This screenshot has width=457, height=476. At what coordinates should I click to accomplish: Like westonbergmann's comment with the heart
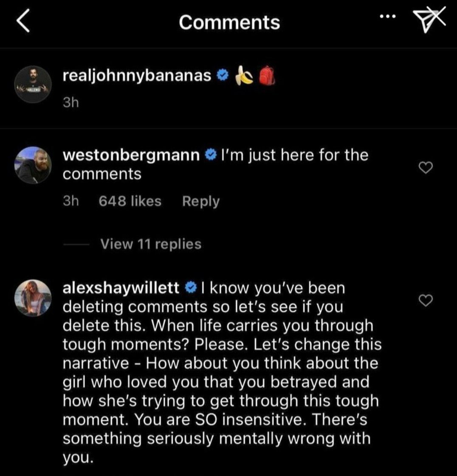[x=426, y=168]
